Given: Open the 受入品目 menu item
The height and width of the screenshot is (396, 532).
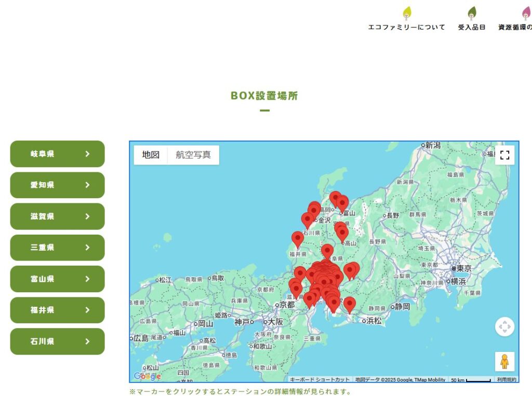Looking at the screenshot, I should click(x=471, y=27).
